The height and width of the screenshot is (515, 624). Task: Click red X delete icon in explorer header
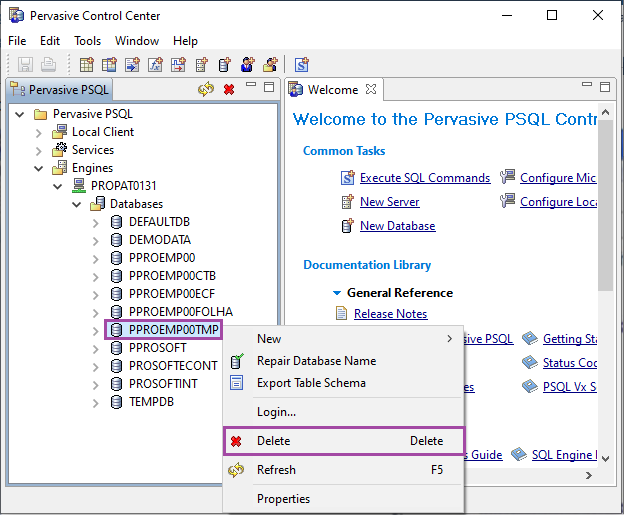click(229, 89)
